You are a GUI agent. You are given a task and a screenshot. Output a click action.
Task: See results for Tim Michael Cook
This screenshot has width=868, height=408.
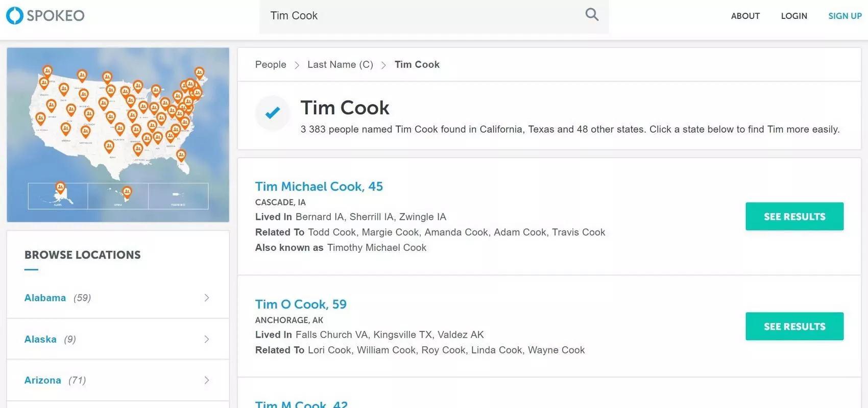(x=794, y=216)
